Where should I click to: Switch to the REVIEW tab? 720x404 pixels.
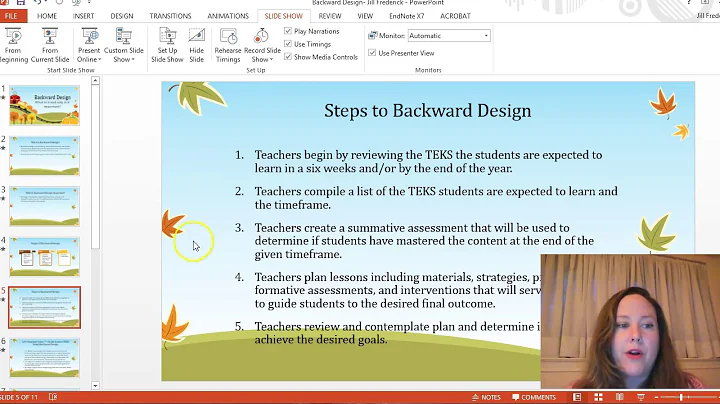point(330,16)
